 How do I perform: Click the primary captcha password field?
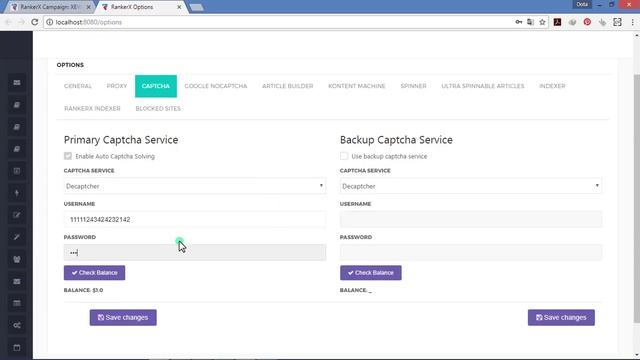195,253
